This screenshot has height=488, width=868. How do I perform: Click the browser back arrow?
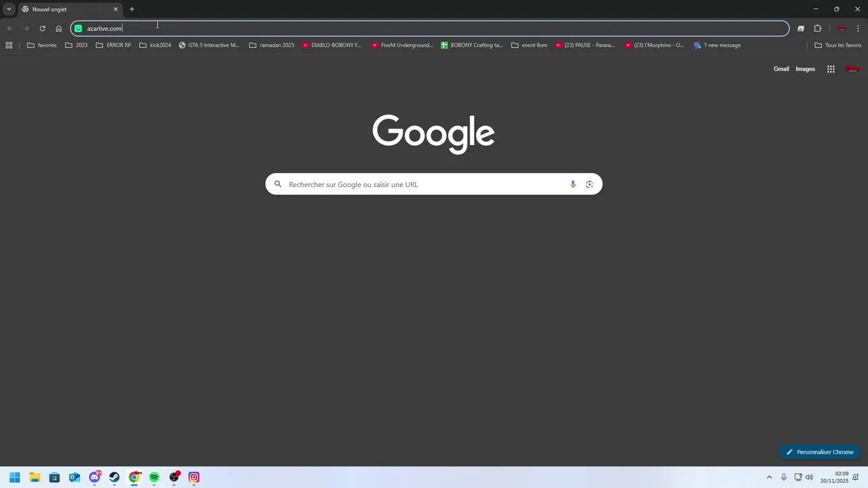[9, 28]
